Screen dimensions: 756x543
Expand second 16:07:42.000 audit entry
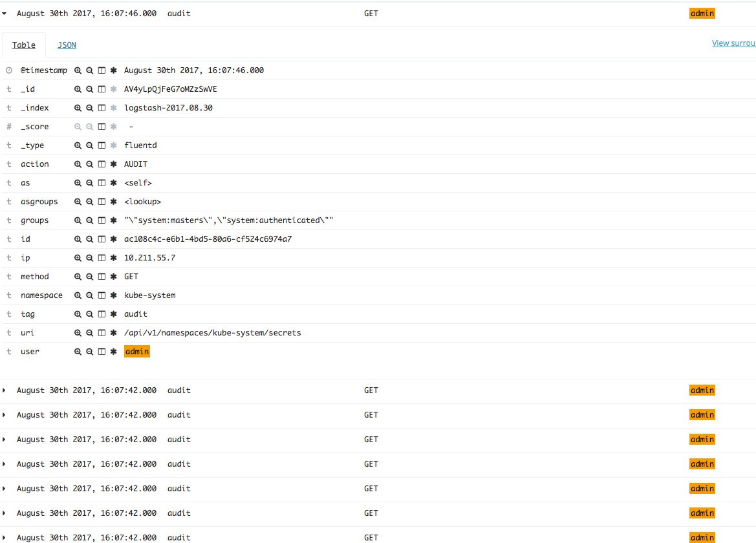pos(5,415)
